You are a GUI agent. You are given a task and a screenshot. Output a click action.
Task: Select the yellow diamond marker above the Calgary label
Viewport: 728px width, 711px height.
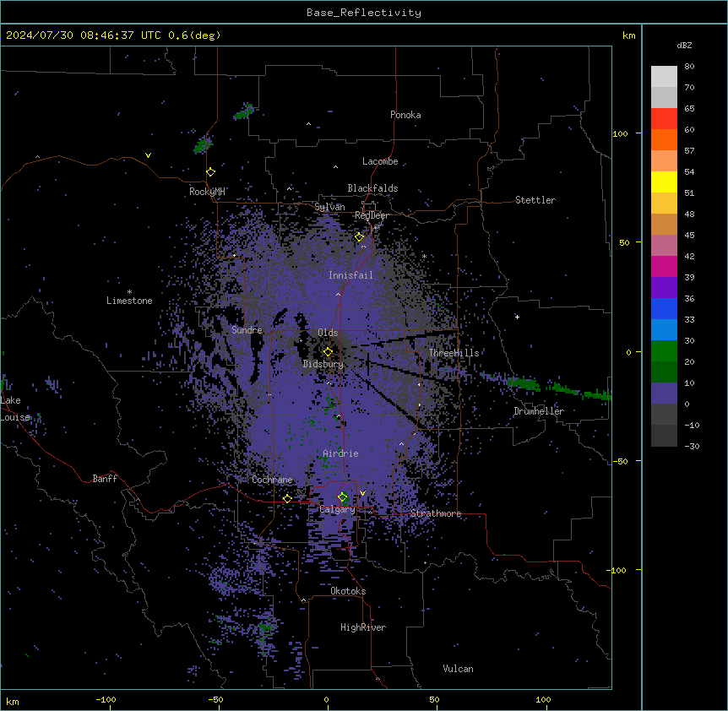pyautogui.click(x=343, y=497)
